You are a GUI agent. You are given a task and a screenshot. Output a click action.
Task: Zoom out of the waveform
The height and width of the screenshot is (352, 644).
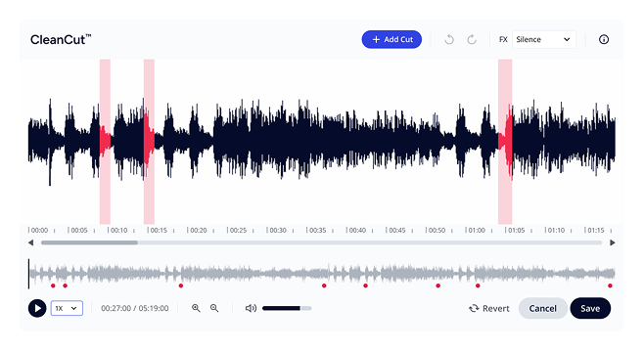click(x=214, y=308)
